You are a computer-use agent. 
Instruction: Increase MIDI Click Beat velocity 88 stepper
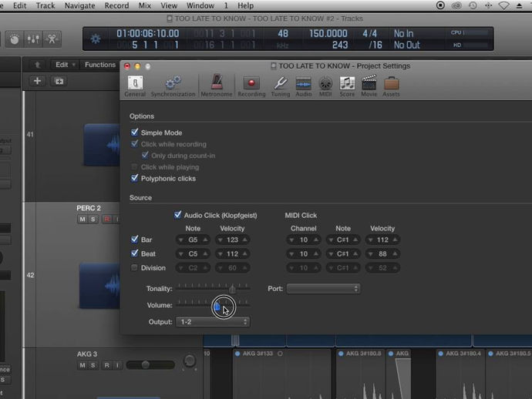396,253
